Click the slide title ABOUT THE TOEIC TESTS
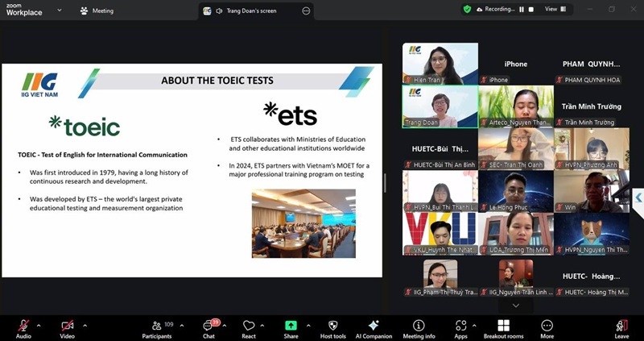 tap(217, 80)
